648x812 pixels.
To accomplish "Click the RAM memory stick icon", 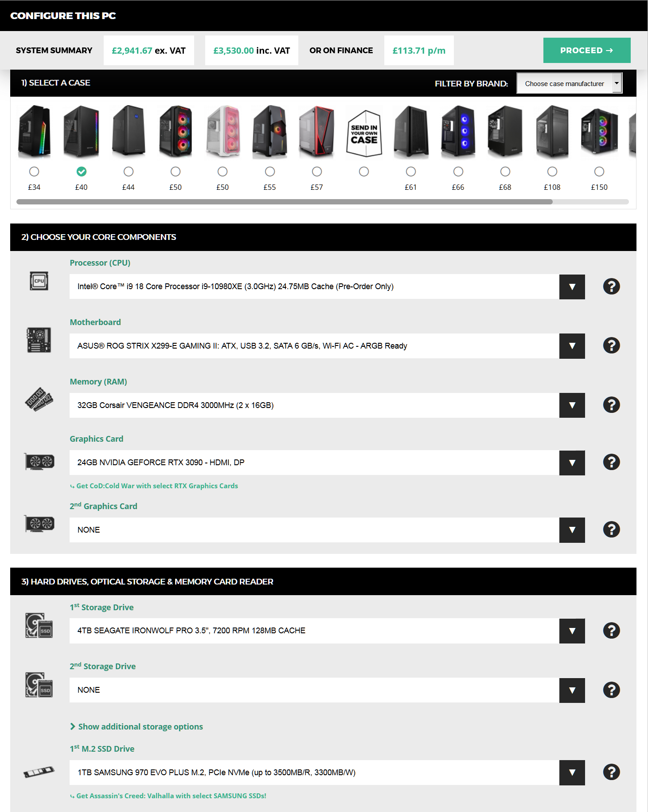I will [x=39, y=399].
